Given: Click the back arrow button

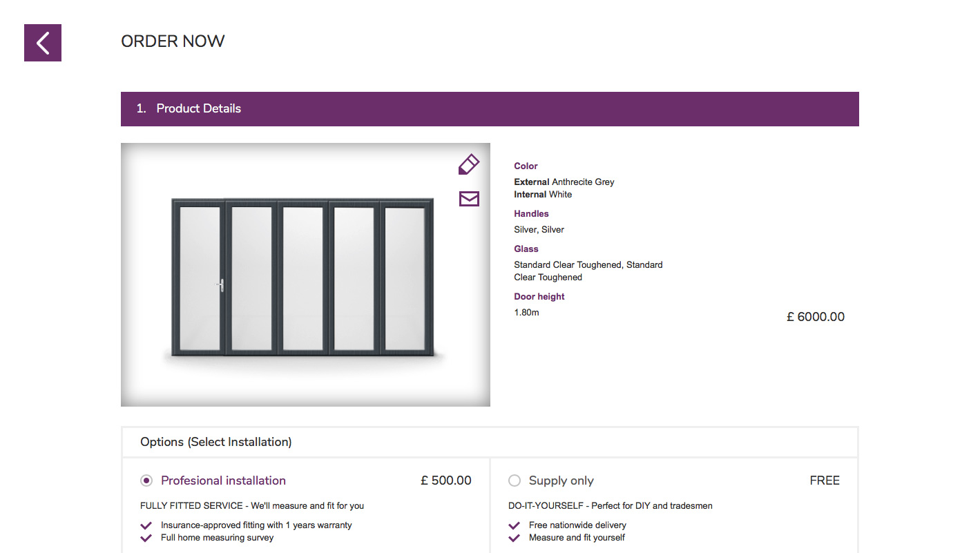Looking at the screenshot, I should (x=43, y=43).
